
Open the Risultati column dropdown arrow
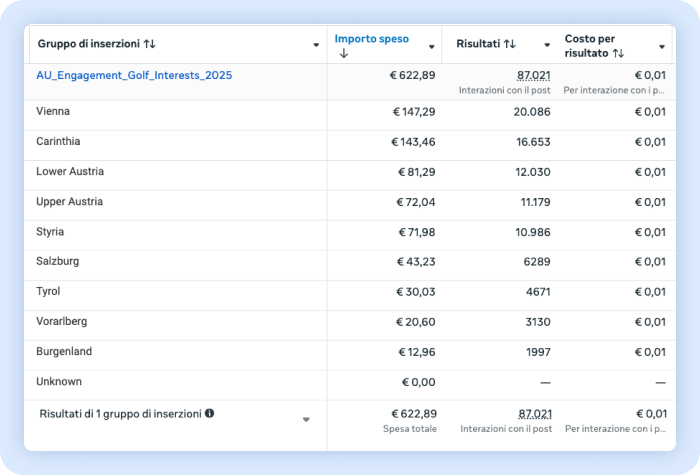tap(546, 46)
